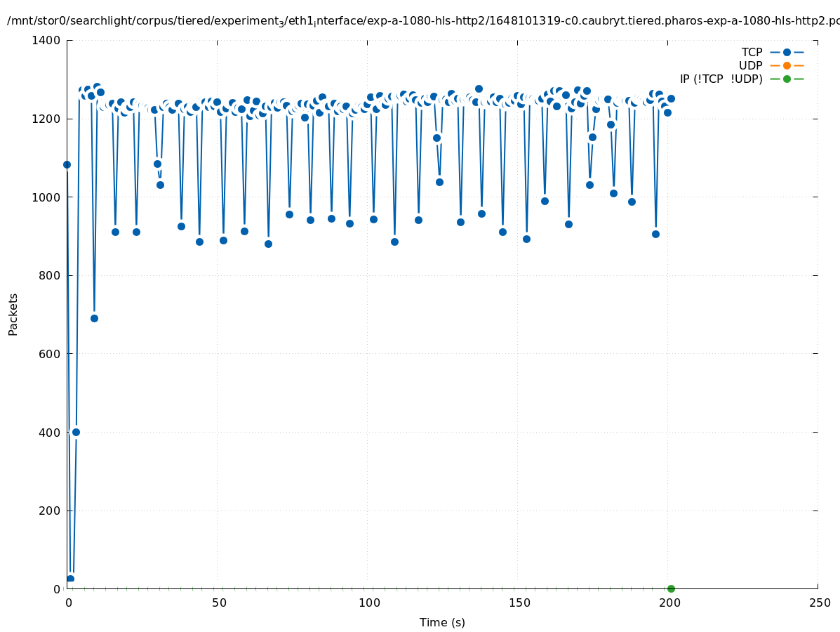This screenshot has height=632, width=840.
Task: Click the 1400 y-axis tick label
Action: (x=46, y=41)
